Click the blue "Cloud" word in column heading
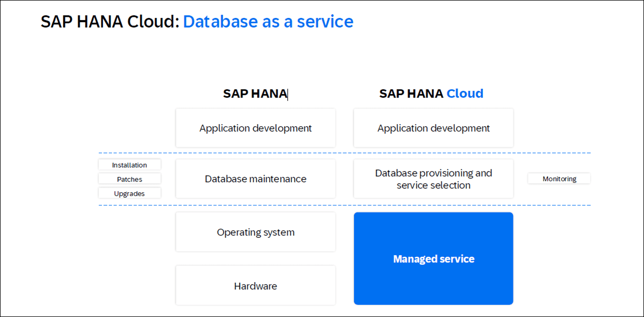 tap(465, 94)
